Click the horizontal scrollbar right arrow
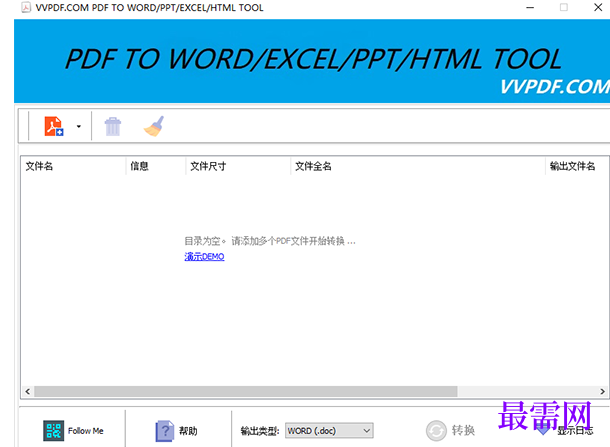Image resolution: width=610 pixels, height=447 pixels. point(602,391)
